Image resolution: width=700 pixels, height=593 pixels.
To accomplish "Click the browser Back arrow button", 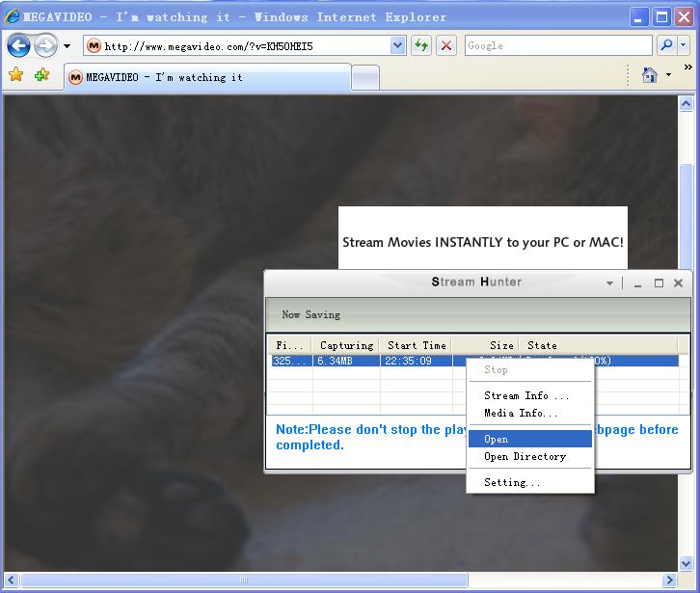I will click(18, 45).
